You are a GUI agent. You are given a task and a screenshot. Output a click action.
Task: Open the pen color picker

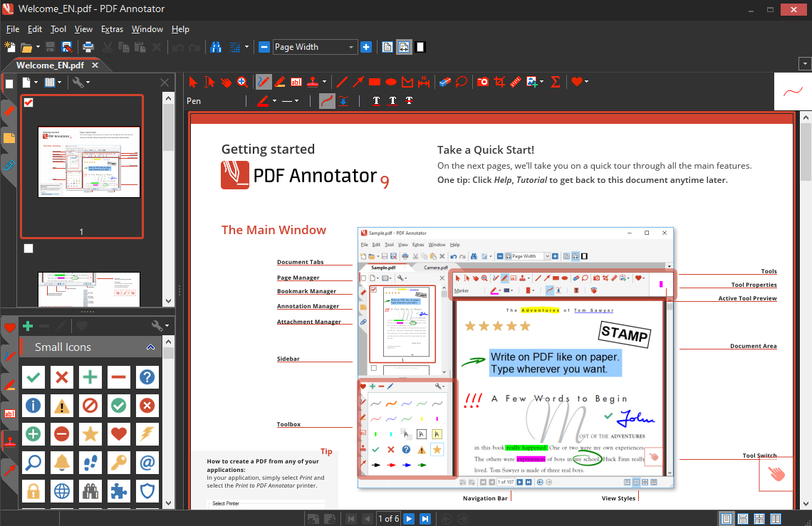click(x=264, y=101)
